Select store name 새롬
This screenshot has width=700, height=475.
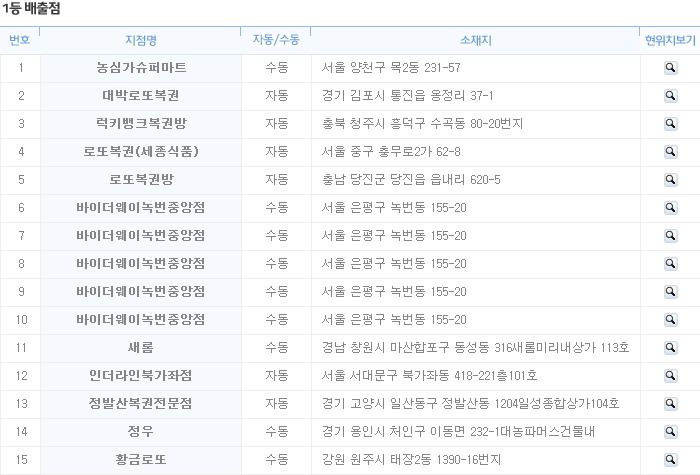tap(141, 347)
